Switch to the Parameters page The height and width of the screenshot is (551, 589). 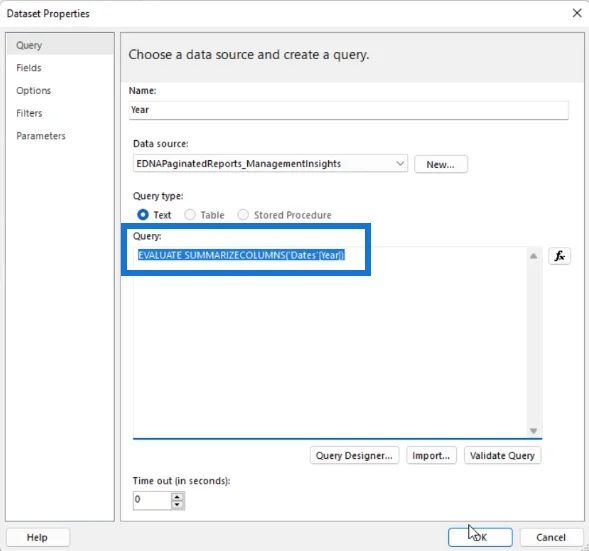[x=60, y=136]
